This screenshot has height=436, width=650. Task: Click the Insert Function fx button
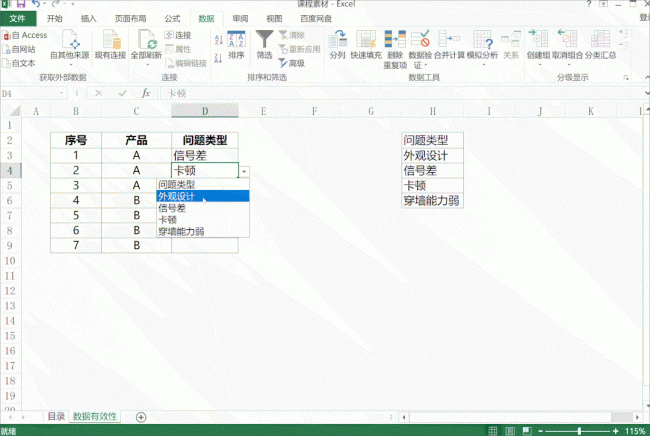(146, 93)
